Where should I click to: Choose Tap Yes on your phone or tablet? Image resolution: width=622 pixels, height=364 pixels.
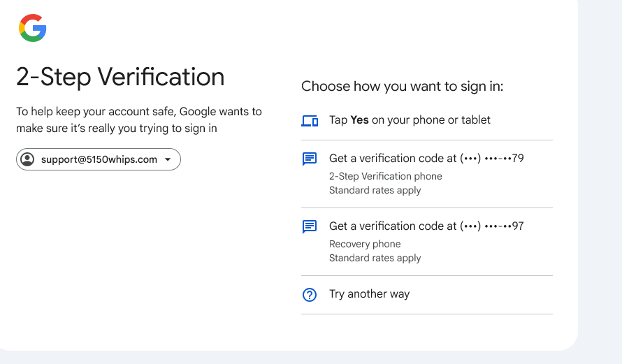[x=410, y=120]
